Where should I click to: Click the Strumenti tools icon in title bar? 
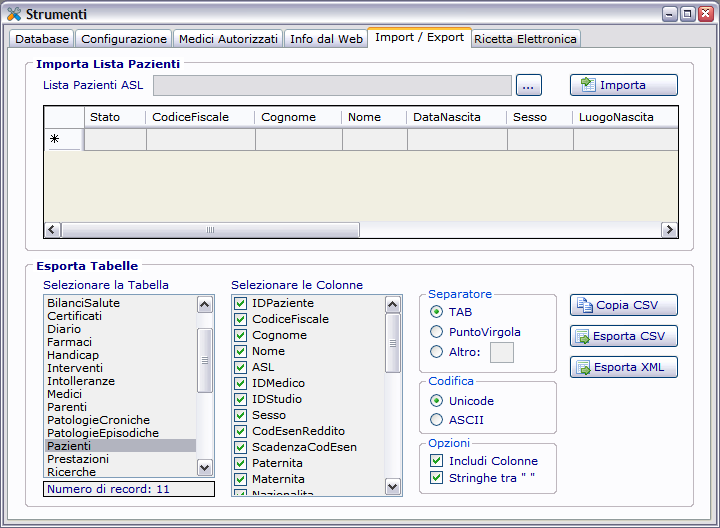coord(14,14)
